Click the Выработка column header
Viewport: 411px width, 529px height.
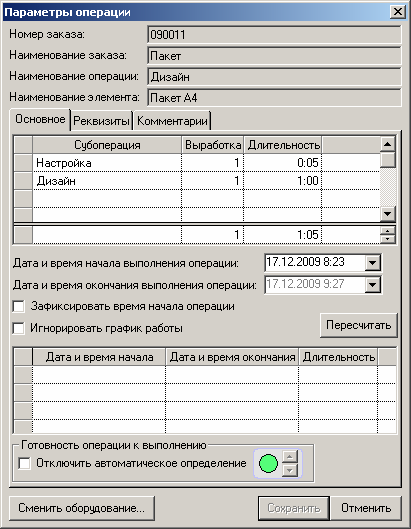(213, 145)
